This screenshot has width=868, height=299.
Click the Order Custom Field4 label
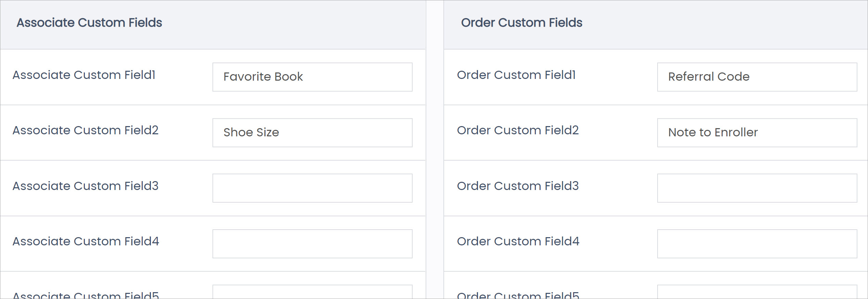pyautogui.click(x=518, y=241)
